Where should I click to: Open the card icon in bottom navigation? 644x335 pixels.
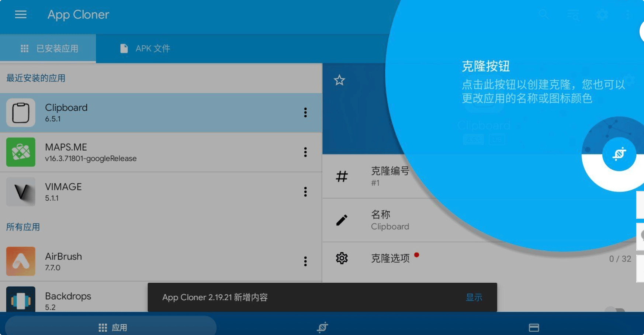534,327
